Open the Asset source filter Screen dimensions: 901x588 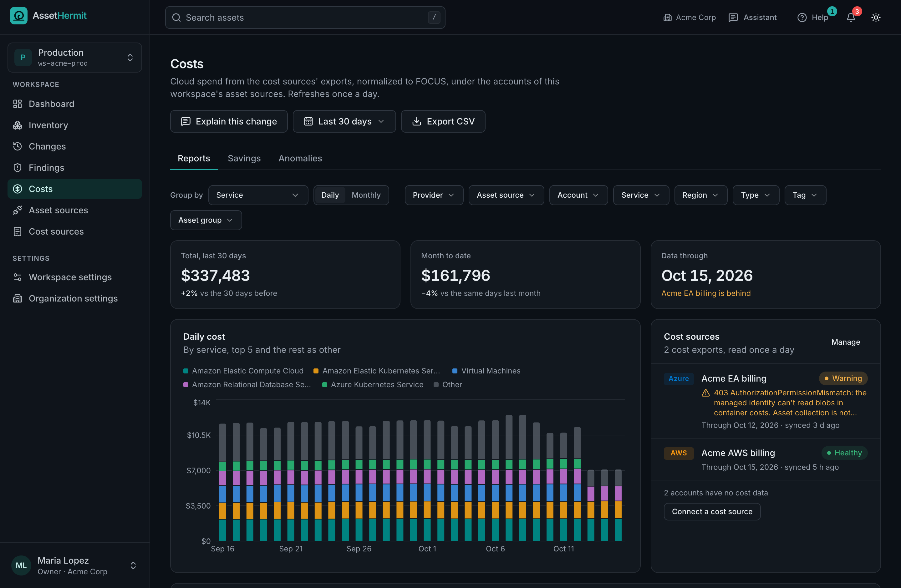[x=506, y=195]
